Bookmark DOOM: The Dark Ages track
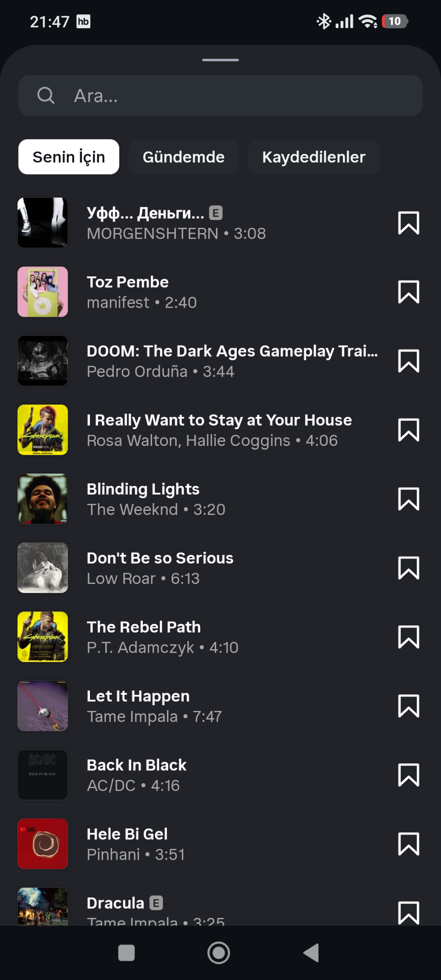Viewport: 441px width, 980px height. click(x=408, y=361)
